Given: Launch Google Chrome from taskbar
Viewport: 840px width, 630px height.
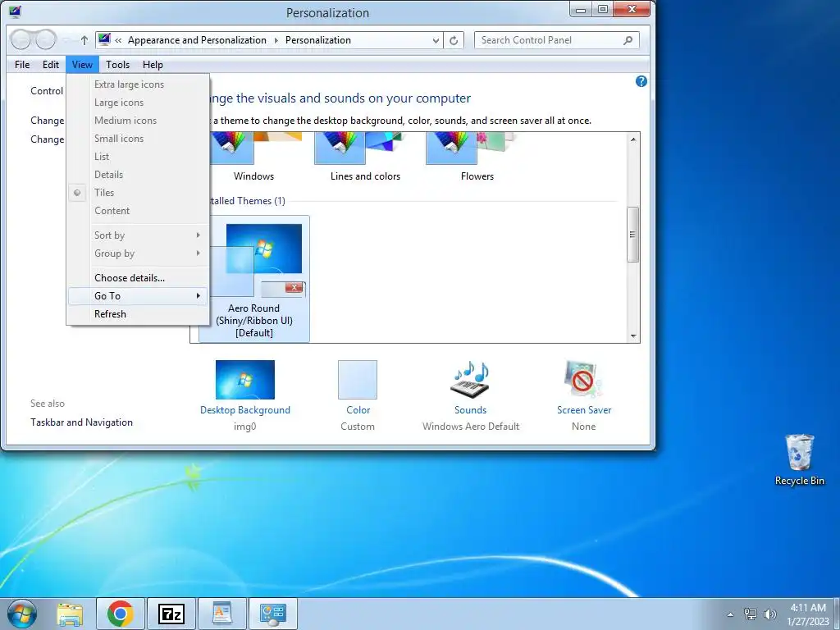Looking at the screenshot, I should (120, 614).
